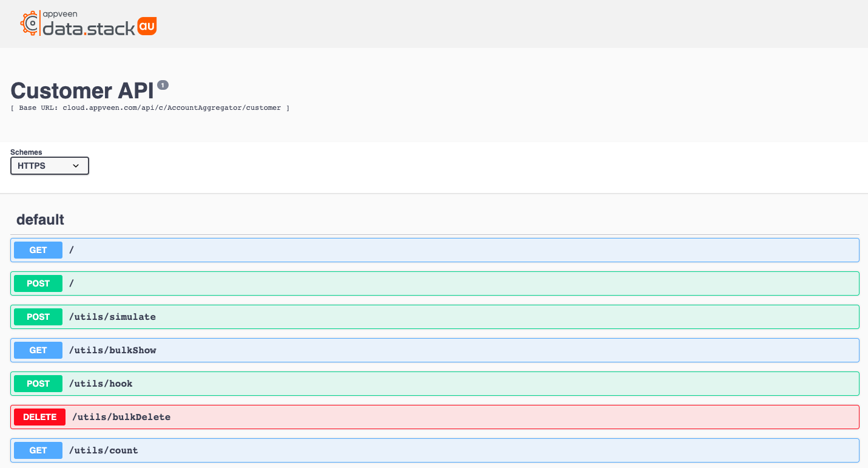The height and width of the screenshot is (468, 868).
Task: Open the HTTPS schemes dropdown
Action: [x=50, y=166]
